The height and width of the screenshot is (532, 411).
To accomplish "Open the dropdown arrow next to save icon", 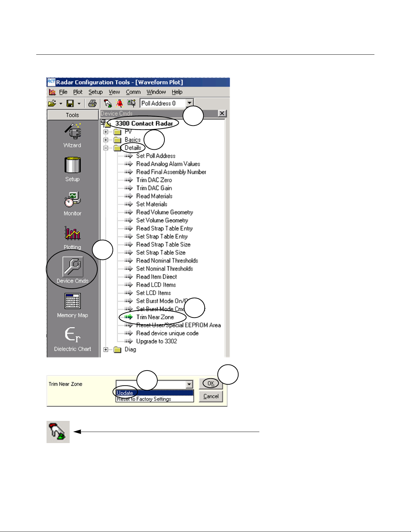I will tap(79, 104).
